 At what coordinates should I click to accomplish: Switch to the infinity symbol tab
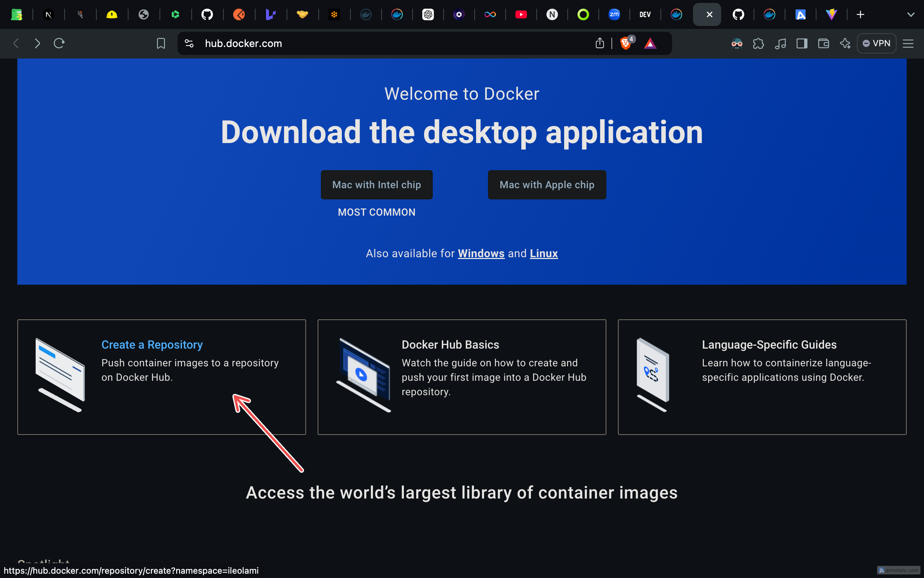(x=490, y=14)
